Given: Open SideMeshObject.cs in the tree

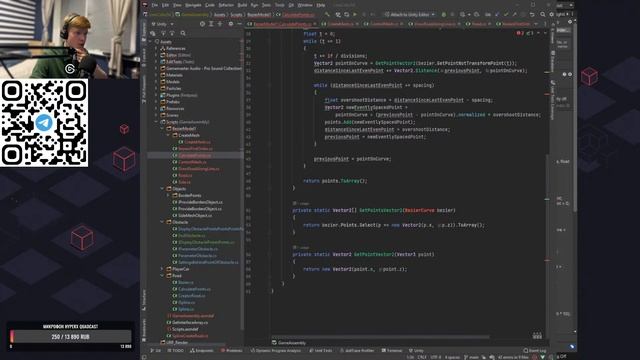Looking at the screenshot, I should point(192,216).
